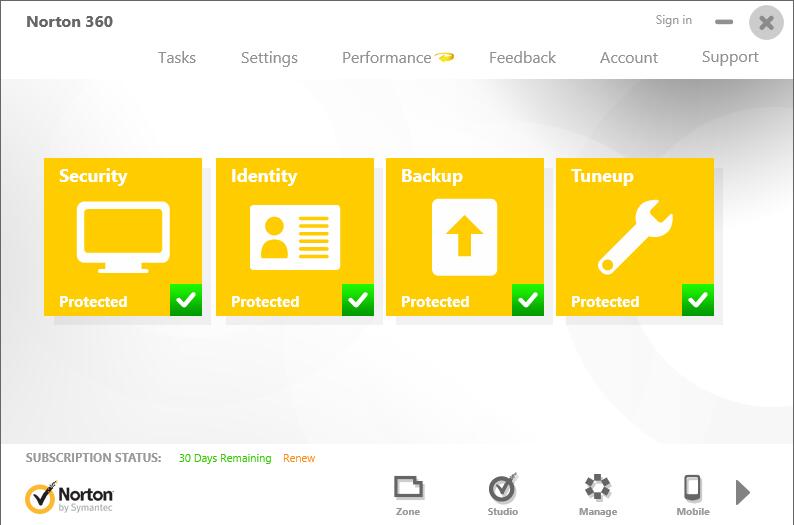Click the Identity tile title
The height and width of the screenshot is (525, 794).
264,176
